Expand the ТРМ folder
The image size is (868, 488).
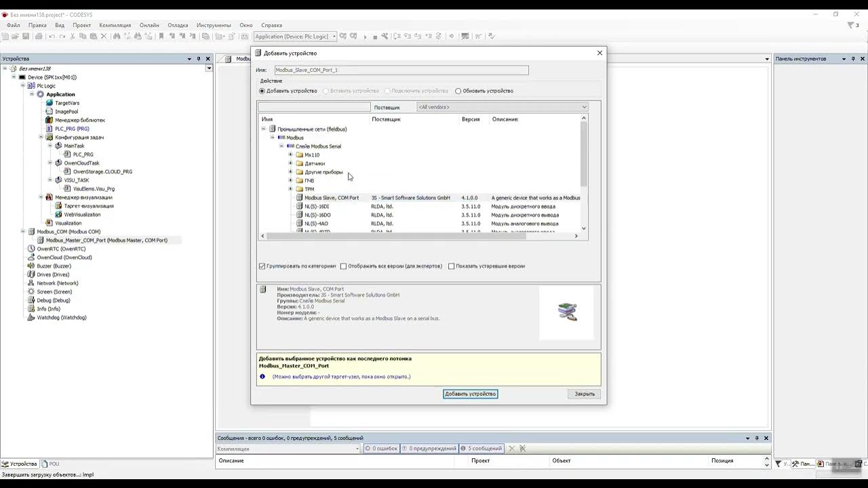[x=291, y=189]
